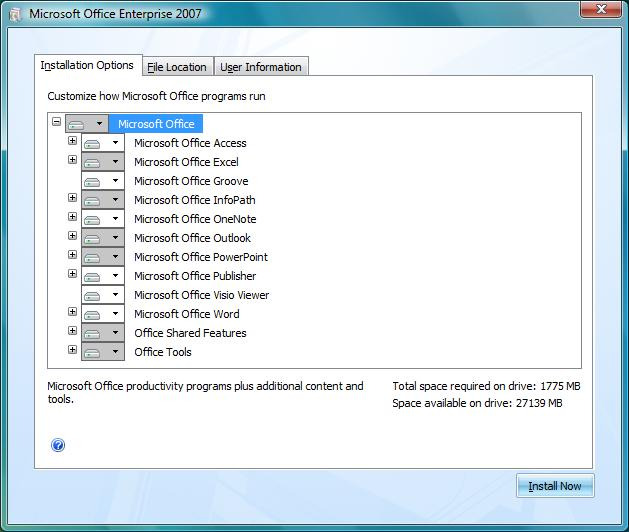The height and width of the screenshot is (532, 629).
Task: Select the Microsoft Office OneNote label
Action: 195,219
